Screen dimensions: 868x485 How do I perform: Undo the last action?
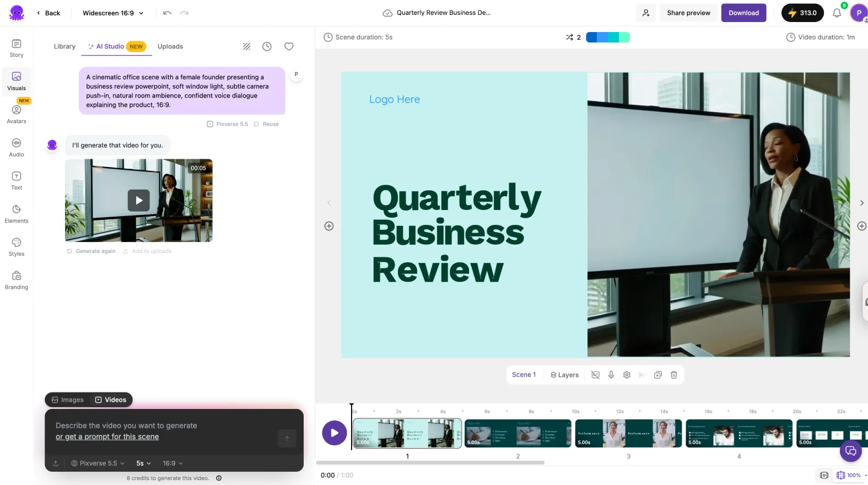point(168,13)
